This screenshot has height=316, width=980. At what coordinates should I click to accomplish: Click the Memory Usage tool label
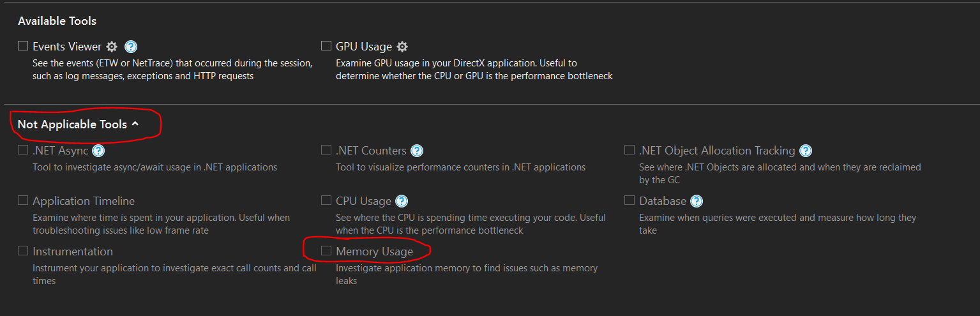(x=374, y=252)
